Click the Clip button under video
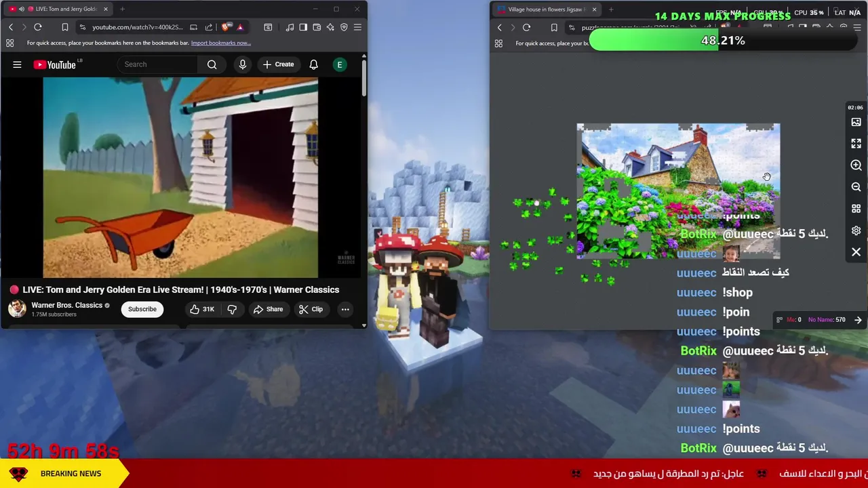Screen dimensions: 868x488 311,309
